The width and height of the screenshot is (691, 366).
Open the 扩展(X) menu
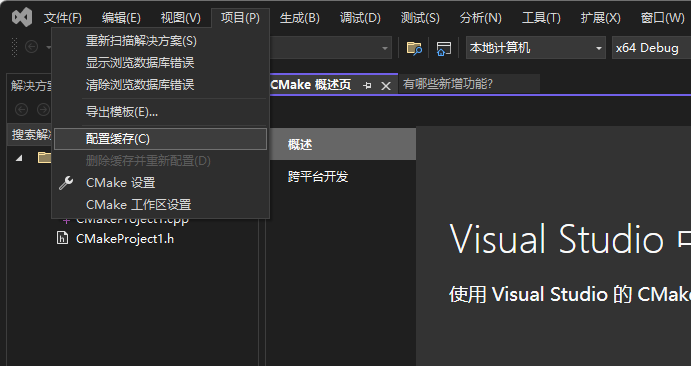pos(601,18)
